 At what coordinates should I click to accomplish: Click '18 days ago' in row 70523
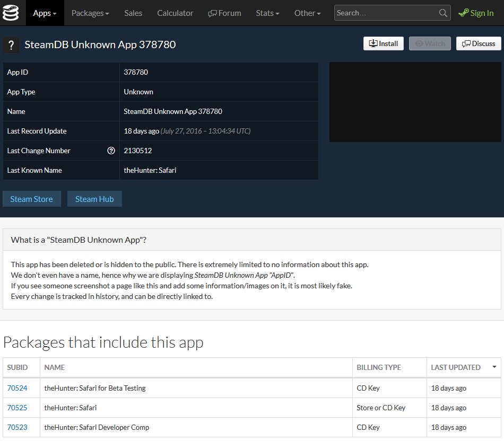[449, 427]
